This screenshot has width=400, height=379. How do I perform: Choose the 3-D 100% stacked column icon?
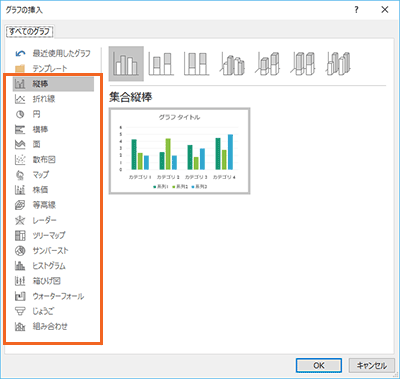click(x=303, y=64)
